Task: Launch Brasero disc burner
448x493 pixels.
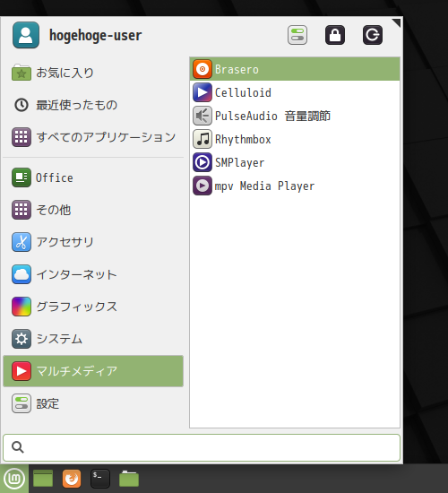Action: (295, 69)
